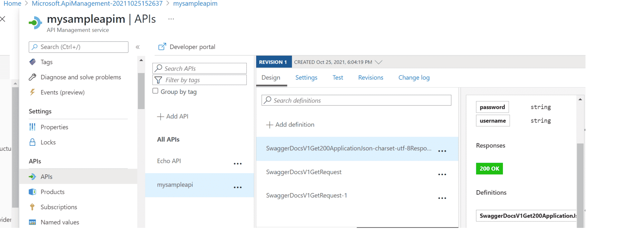Click the wrench icon for Diagnose and solve problems
This screenshot has height=234, width=644.
[x=33, y=77]
